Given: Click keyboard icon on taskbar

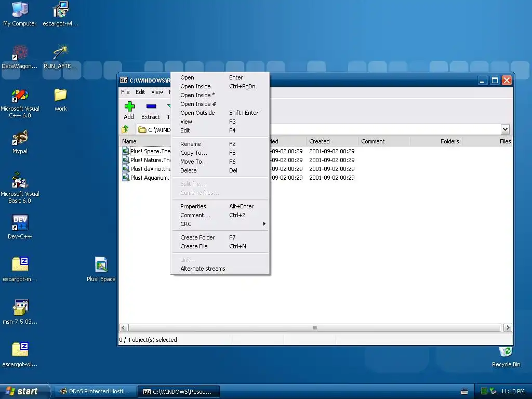Looking at the screenshot, I should click(x=464, y=392).
